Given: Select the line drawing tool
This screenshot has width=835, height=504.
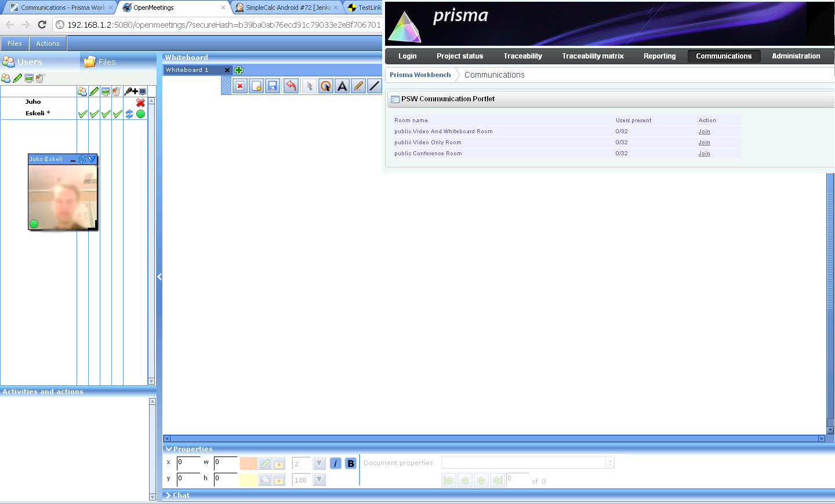Looking at the screenshot, I should [374, 85].
